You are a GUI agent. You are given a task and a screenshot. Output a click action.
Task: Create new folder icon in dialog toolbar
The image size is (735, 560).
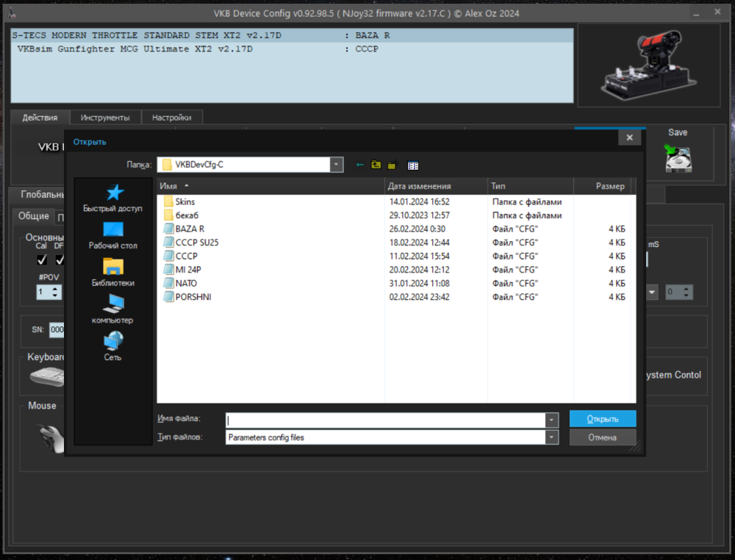(392, 165)
